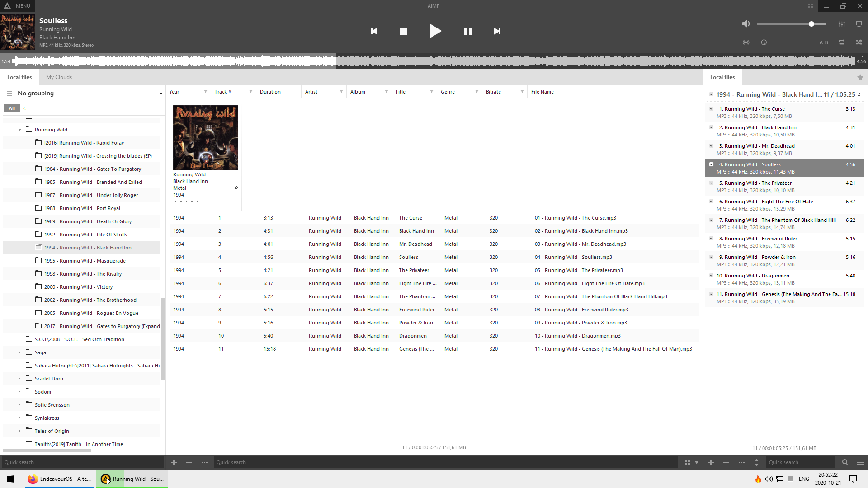Click the A-B repeat button
The image size is (868, 488).
point(824,42)
